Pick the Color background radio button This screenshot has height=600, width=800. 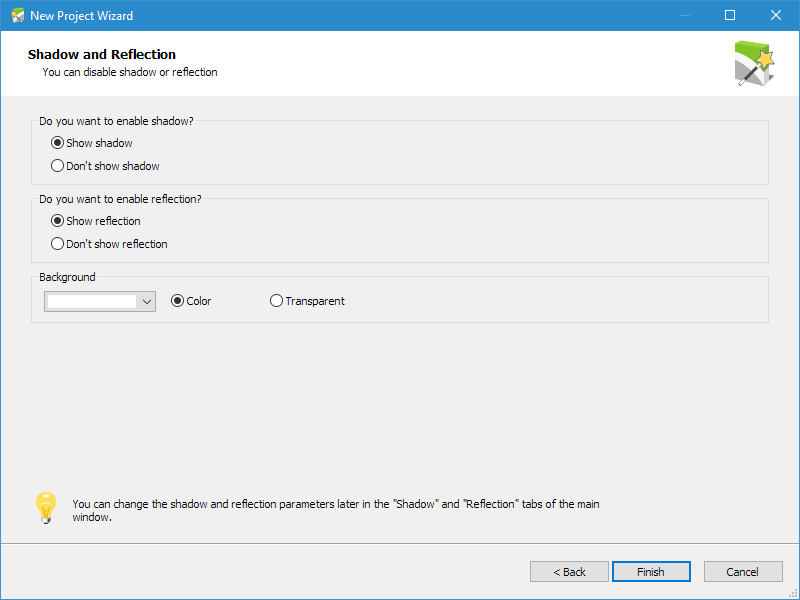[191, 301]
